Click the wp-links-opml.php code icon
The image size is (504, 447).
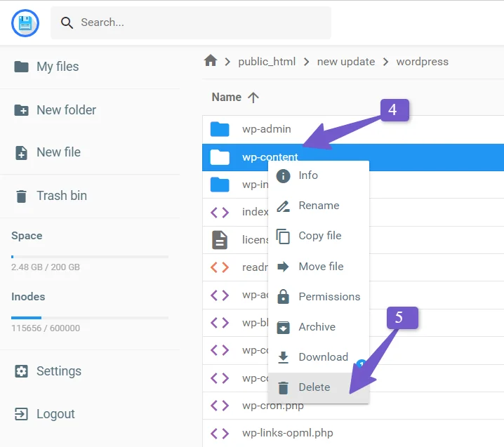click(220, 433)
